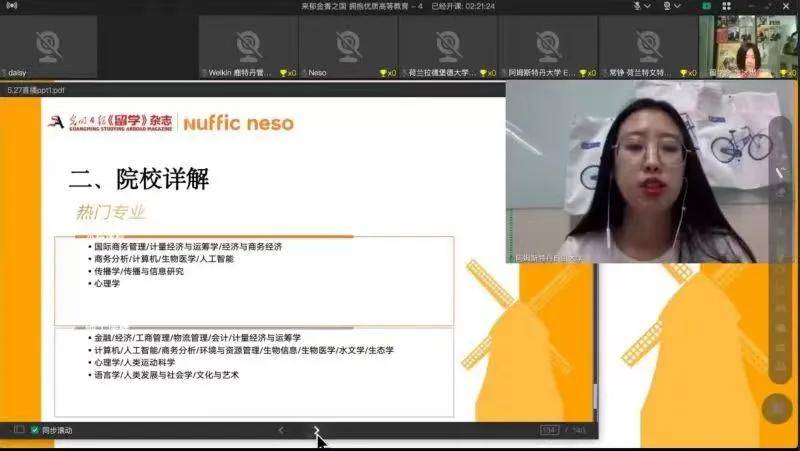Viewport: 800px width, 451px height.
Task: Advance to the next slide page
Action: (x=317, y=430)
